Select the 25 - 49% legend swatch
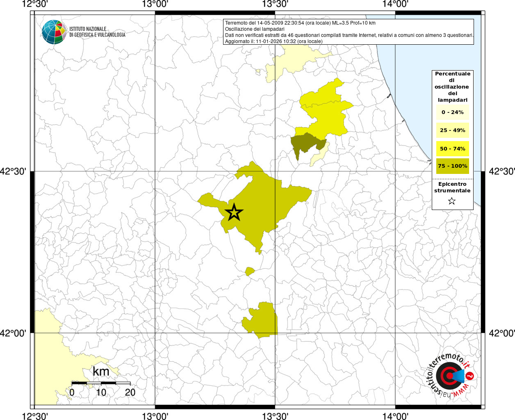Viewport: 515px width, 420px height. pos(452,130)
